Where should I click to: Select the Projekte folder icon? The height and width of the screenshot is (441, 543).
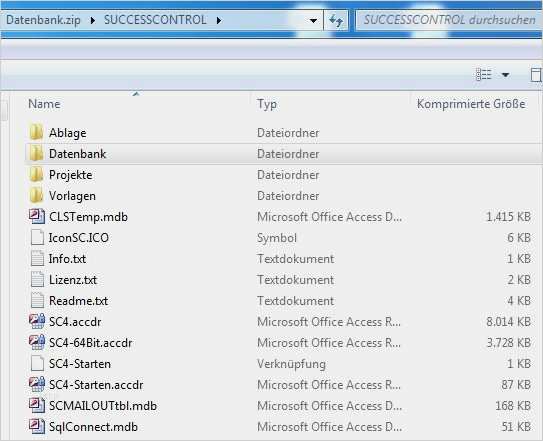point(36,175)
